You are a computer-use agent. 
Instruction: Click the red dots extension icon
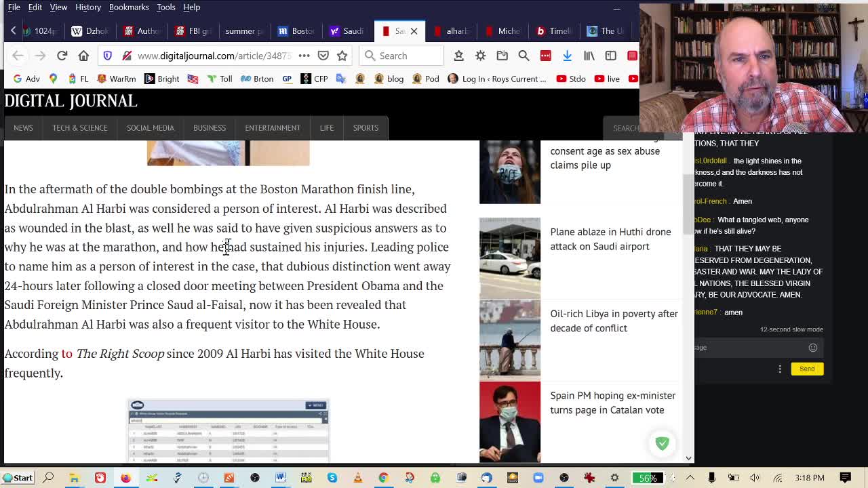point(545,56)
